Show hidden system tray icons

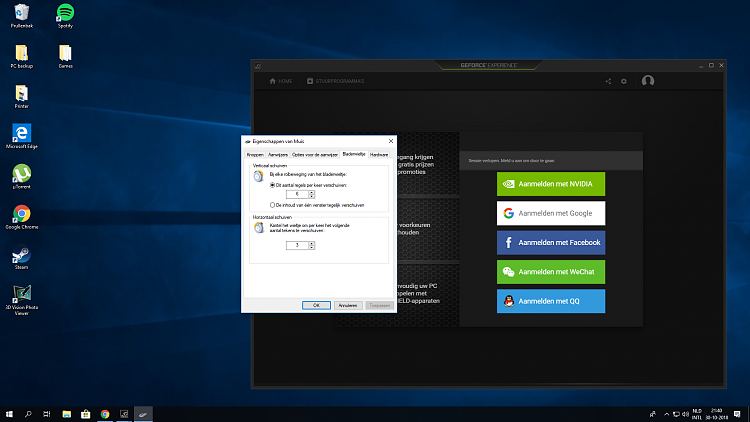tap(666, 414)
